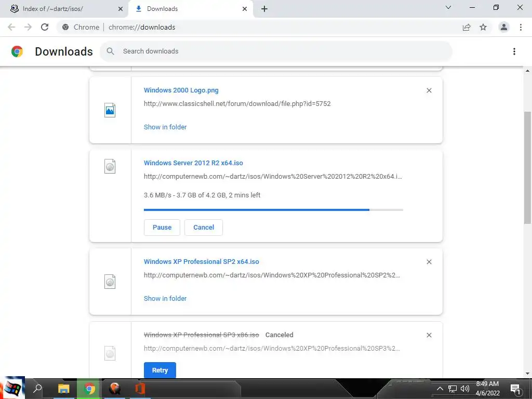This screenshot has width=532, height=399.
Task: Click the search magnifier icon
Action: click(110, 51)
